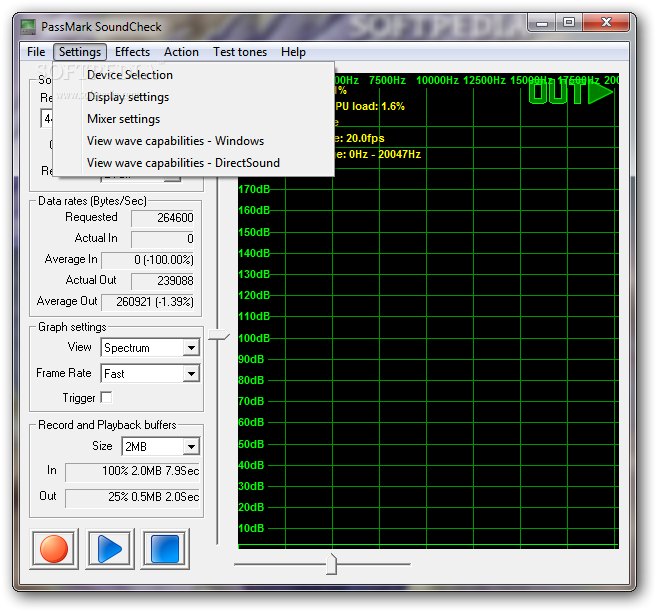This screenshot has height=612, width=657.
Task: Close the SoundCheck window
Action: [x=606, y=23]
